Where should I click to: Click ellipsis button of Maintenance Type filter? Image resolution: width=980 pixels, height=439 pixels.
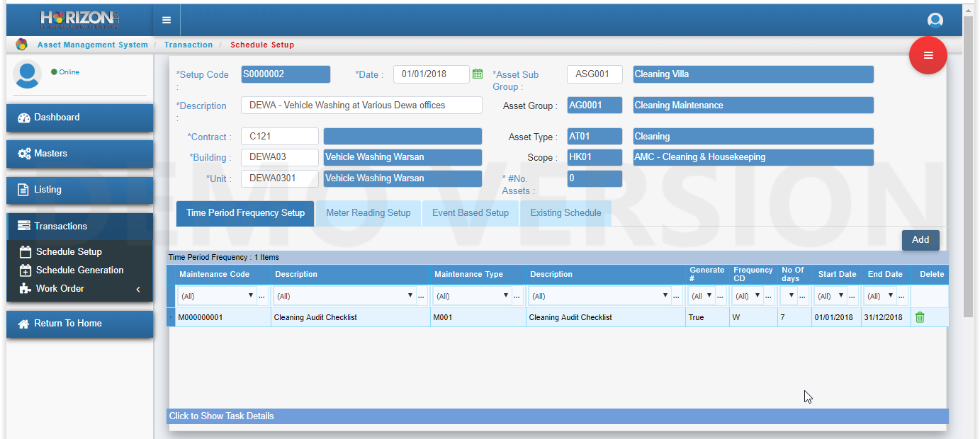(x=517, y=296)
